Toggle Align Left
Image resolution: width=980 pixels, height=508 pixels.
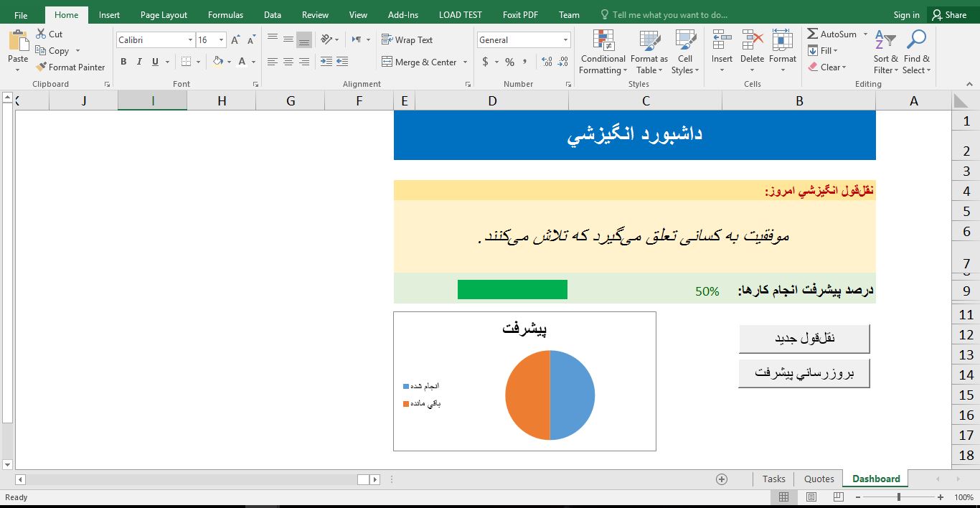(x=273, y=62)
